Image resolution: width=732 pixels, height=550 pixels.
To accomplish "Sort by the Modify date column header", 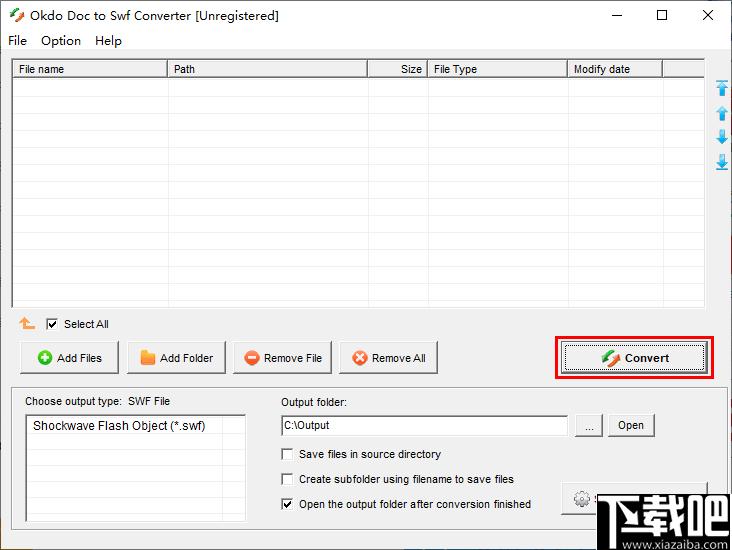I will point(615,69).
